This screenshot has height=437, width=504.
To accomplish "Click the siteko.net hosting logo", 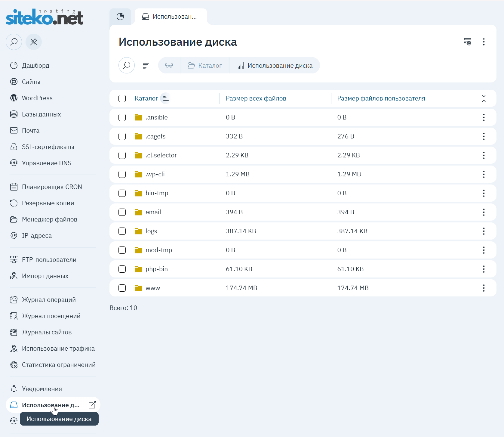I will pyautogui.click(x=45, y=17).
